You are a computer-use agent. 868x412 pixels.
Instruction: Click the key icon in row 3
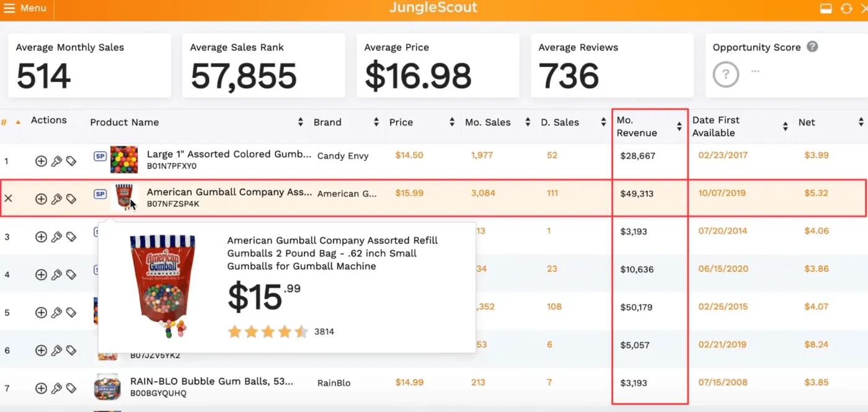(56, 237)
